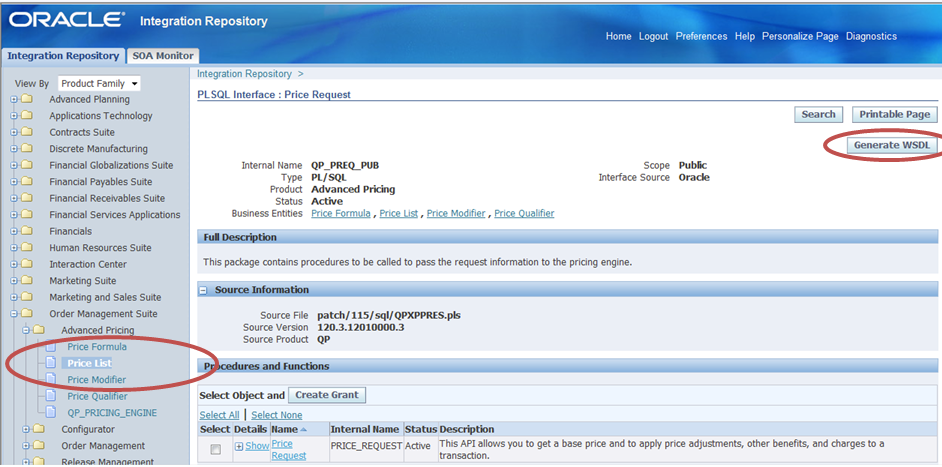
Task: Open the Price Modifier business entity link
Action: pyautogui.click(x=456, y=213)
